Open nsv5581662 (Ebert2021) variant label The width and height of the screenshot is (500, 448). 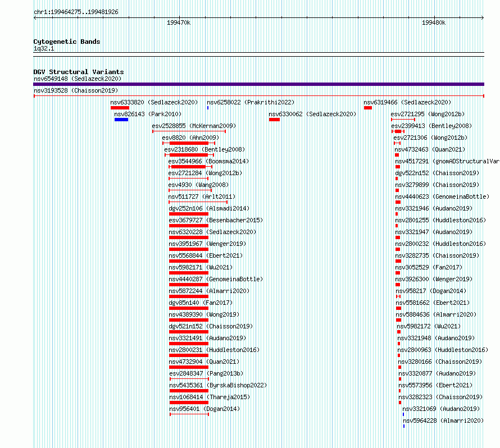pos(433,303)
